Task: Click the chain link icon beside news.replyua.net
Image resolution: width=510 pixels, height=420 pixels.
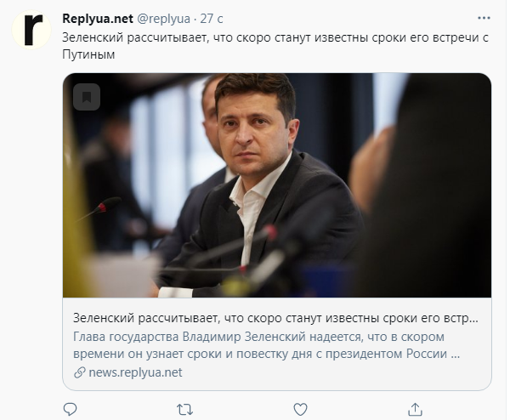Action: point(80,372)
